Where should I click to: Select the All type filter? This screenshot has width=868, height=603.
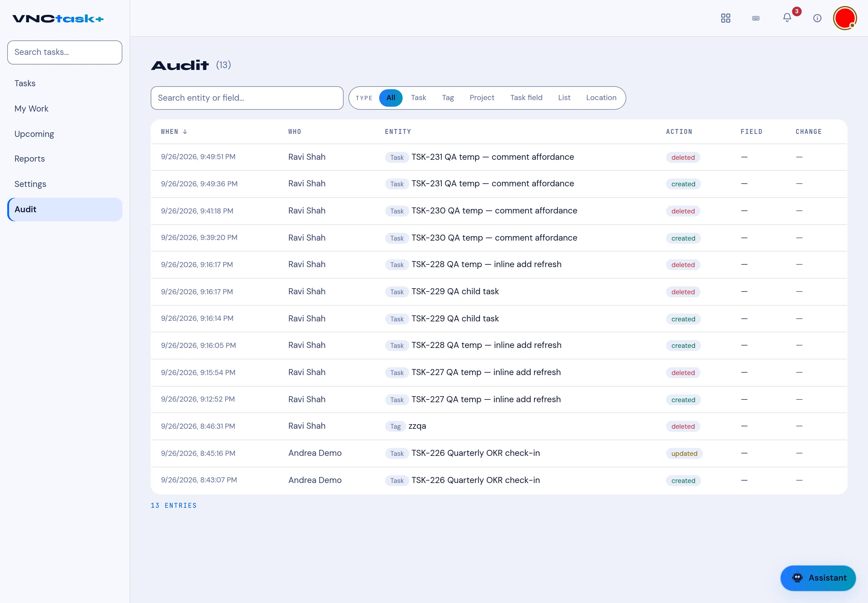click(x=391, y=98)
